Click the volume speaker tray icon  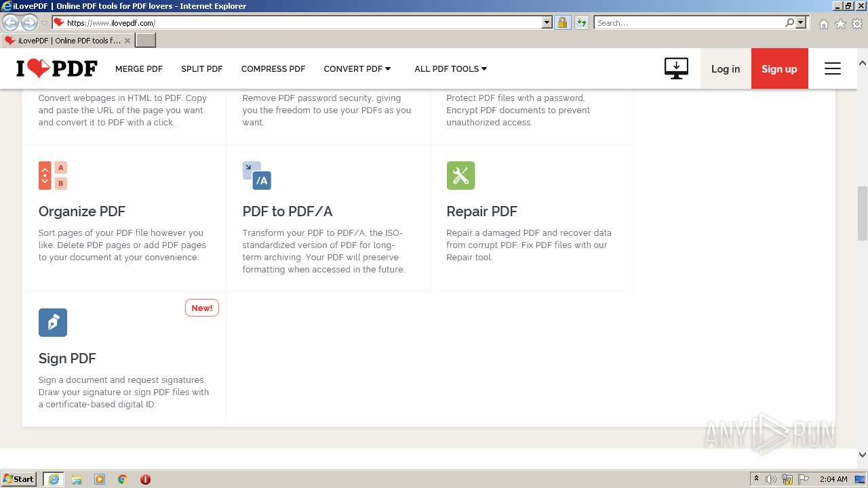pos(771,479)
